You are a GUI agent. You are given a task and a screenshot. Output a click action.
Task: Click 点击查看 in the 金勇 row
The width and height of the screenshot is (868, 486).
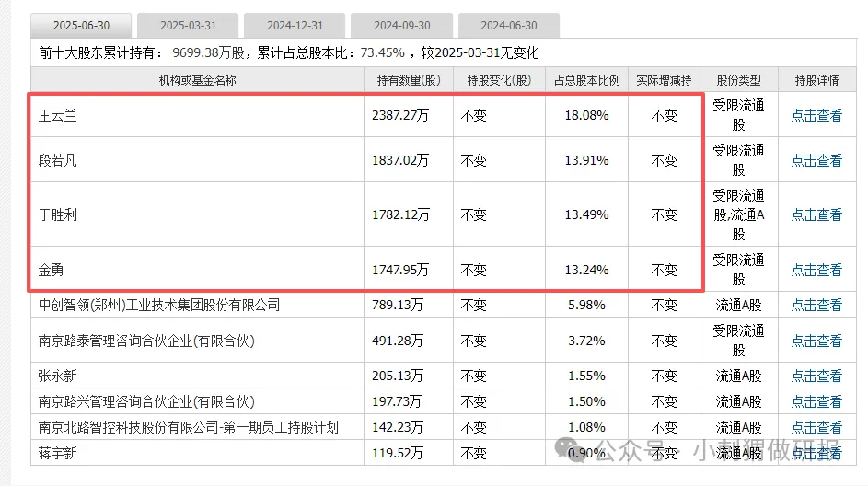tap(816, 270)
